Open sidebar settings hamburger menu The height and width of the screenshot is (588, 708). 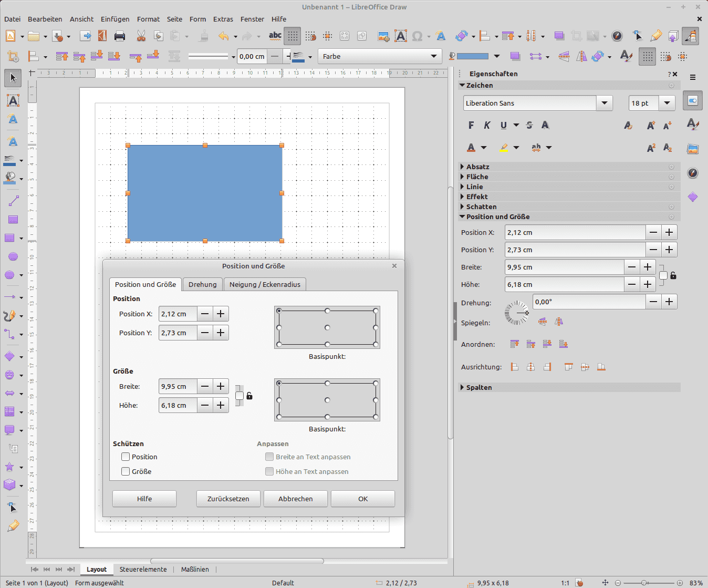coord(693,77)
